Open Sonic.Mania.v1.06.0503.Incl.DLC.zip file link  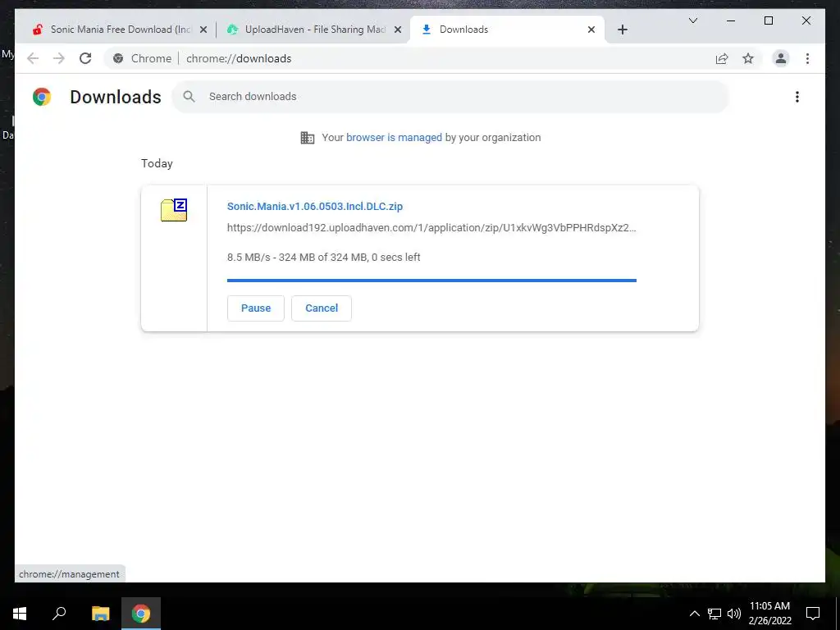[x=314, y=206]
